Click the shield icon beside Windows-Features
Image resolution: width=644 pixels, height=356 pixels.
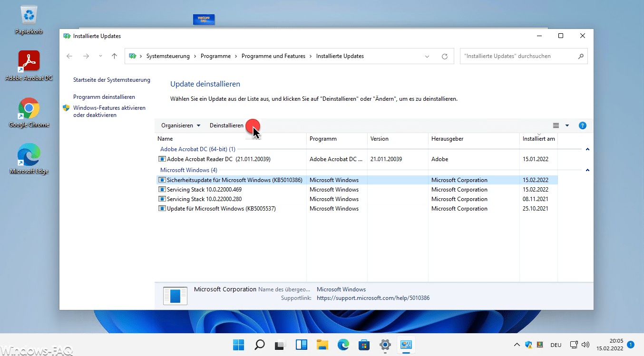click(x=66, y=108)
